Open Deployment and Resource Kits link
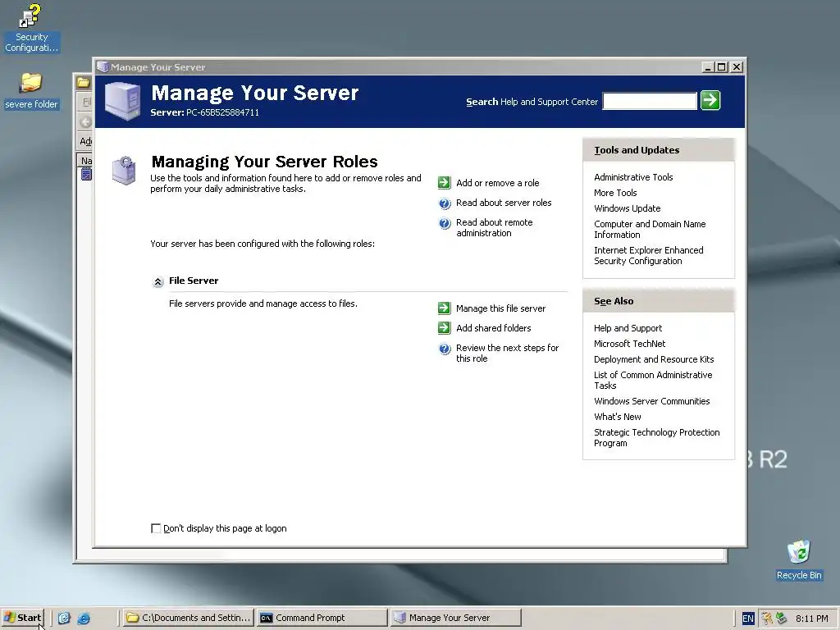Screen dimensions: 840x630 pyautogui.click(x=654, y=359)
